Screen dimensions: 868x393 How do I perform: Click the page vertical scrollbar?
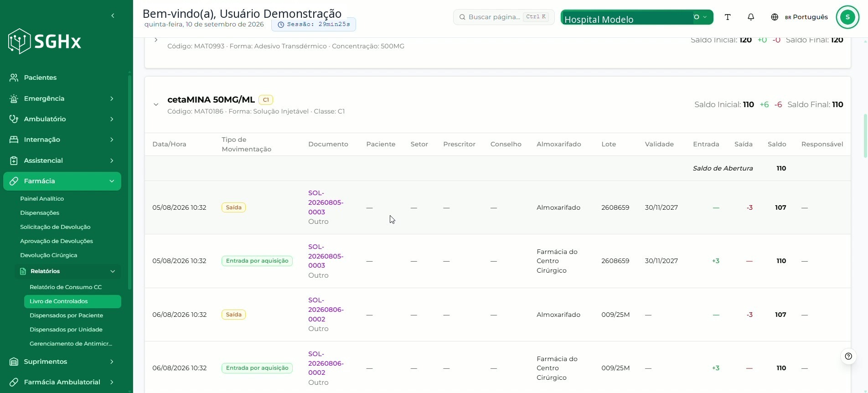865,136
